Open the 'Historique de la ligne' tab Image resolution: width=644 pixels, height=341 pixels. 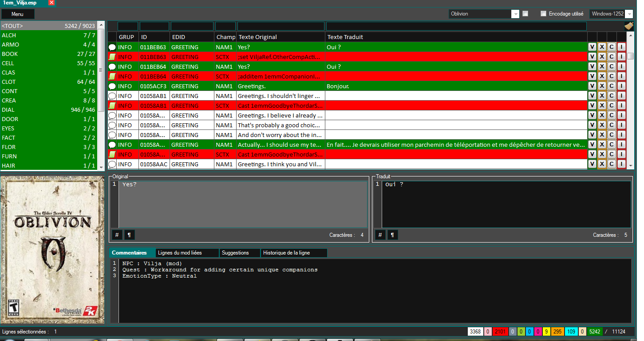click(294, 253)
